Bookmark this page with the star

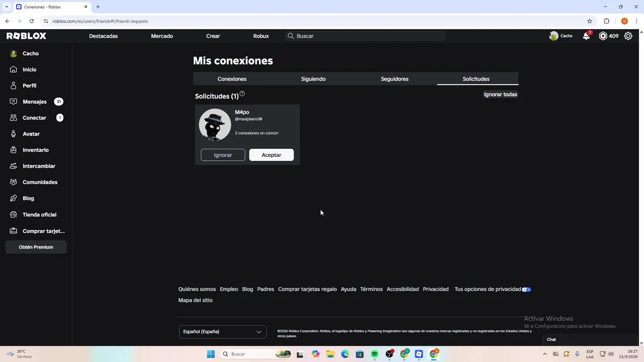point(590,21)
